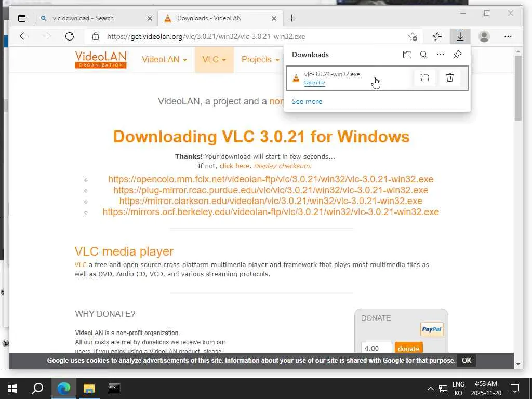
Task: Click the VideoLAN Organization logo
Action: point(101,60)
